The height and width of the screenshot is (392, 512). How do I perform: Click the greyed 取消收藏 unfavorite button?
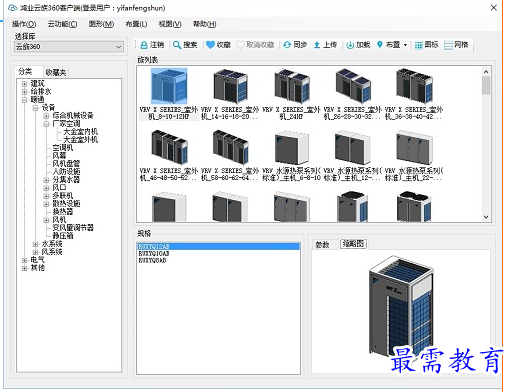[x=255, y=45]
